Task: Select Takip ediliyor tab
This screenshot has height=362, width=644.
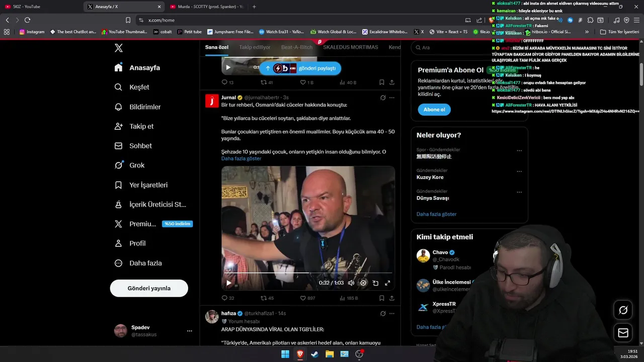Action: 255,47
